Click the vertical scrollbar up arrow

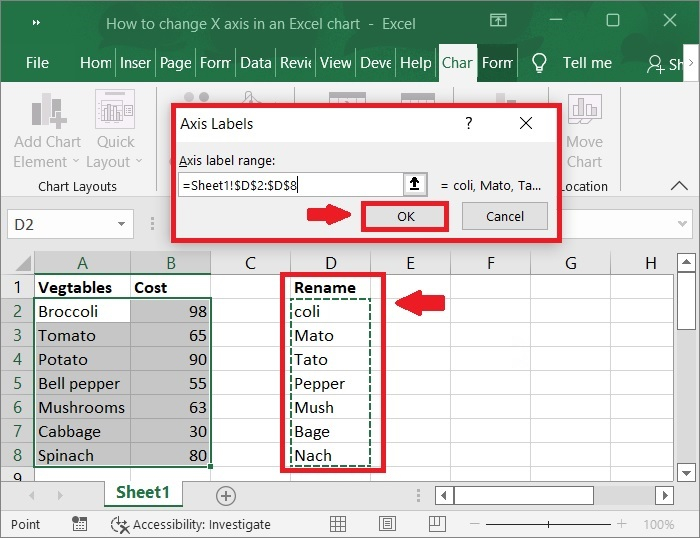coord(687,263)
